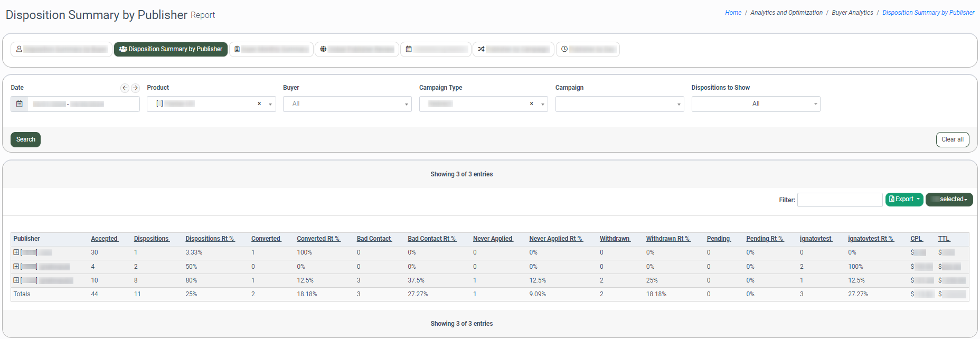Click the green Search button

pyautogui.click(x=25, y=139)
